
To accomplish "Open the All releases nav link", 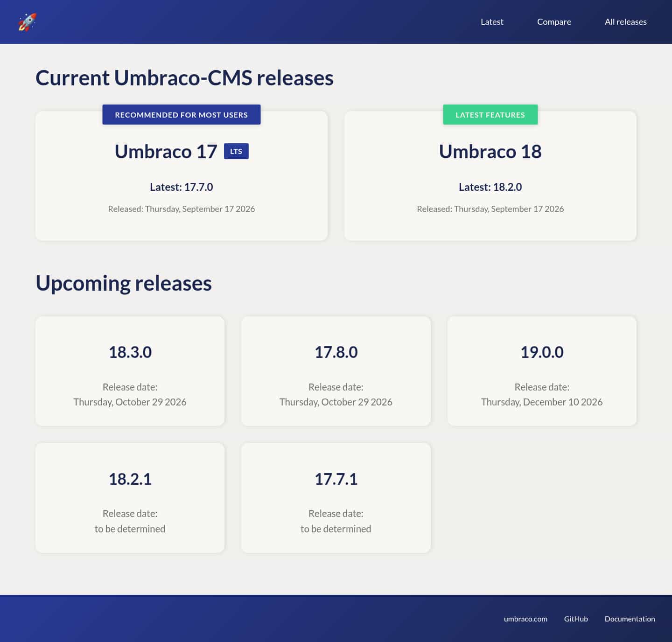I will 625,22.
